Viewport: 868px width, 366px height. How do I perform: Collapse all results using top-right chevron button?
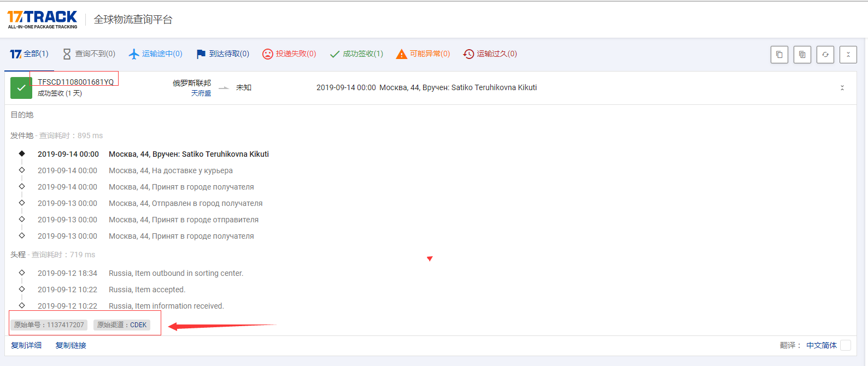click(x=848, y=55)
